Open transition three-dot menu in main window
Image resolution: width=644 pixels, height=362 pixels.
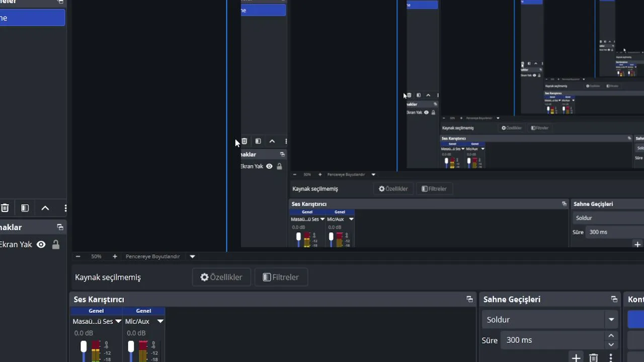click(611, 358)
